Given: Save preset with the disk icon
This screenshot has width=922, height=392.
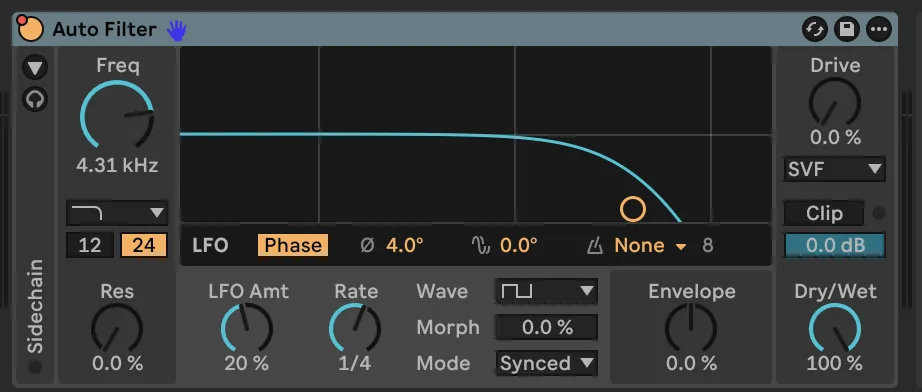Looking at the screenshot, I should (x=847, y=29).
